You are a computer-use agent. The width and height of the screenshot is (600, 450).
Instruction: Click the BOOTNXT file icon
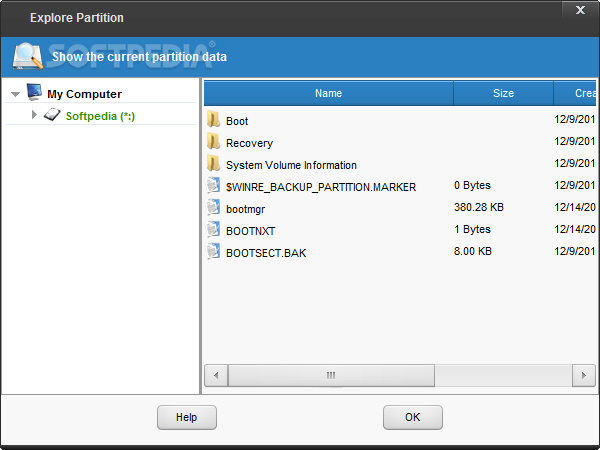[213, 229]
